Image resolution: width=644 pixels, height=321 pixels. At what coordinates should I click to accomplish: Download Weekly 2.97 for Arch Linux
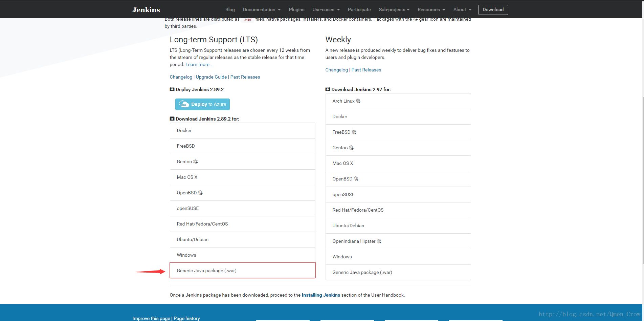pyautogui.click(x=398, y=101)
